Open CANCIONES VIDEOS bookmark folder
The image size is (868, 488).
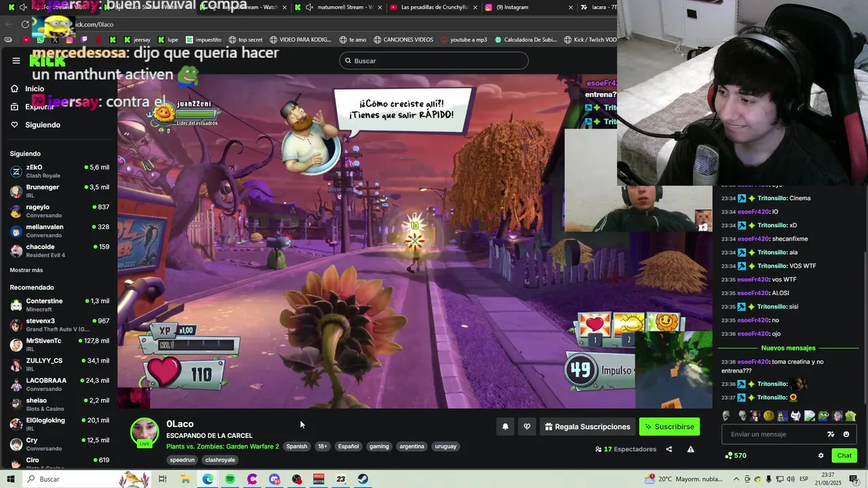pyautogui.click(x=403, y=40)
